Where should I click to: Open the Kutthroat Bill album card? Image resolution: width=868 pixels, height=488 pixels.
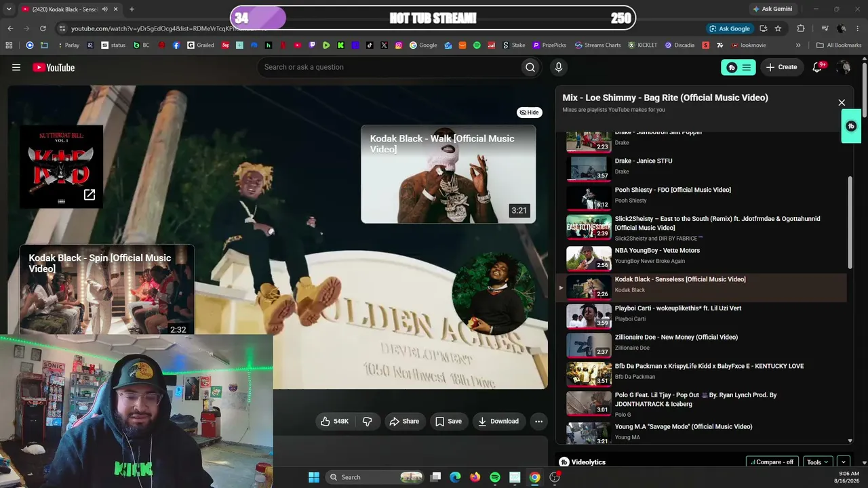click(x=61, y=166)
